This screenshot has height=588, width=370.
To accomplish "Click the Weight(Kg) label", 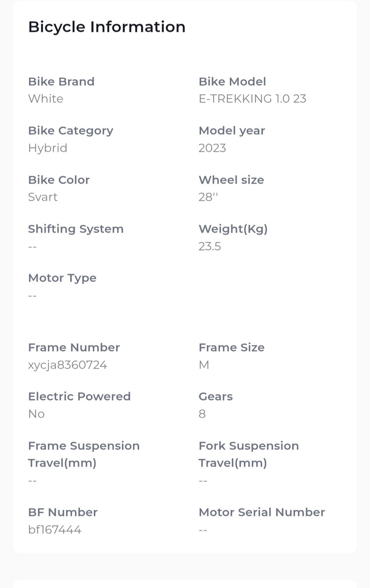I will (233, 229).
